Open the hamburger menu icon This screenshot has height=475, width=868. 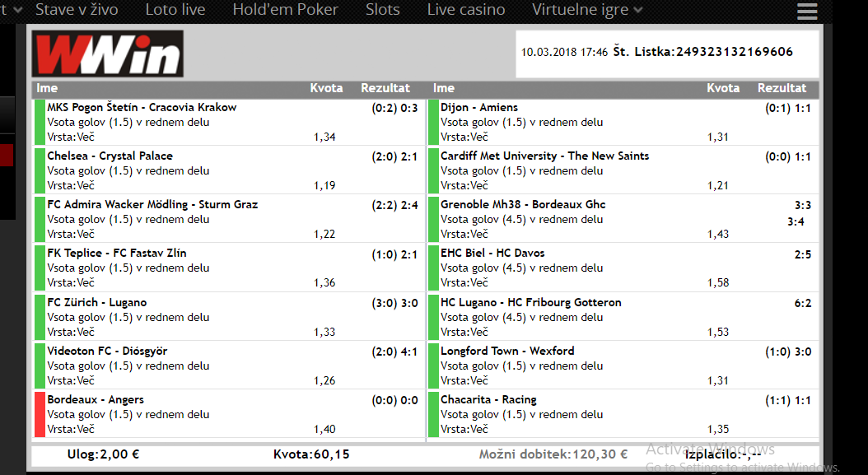coord(807,11)
